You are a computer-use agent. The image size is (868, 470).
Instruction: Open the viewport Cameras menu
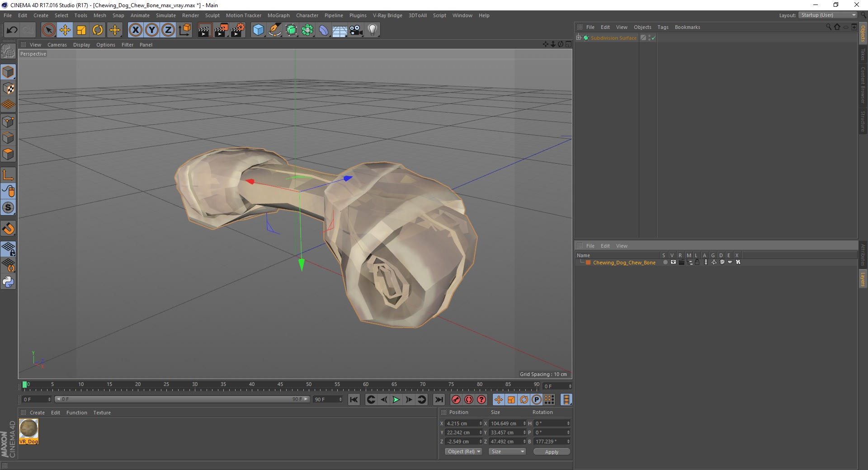pyautogui.click(x=57, y=45)
